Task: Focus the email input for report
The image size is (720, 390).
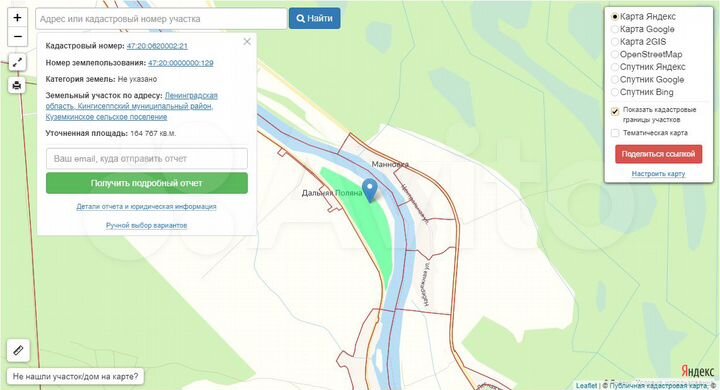Action: tap(147, 158)
